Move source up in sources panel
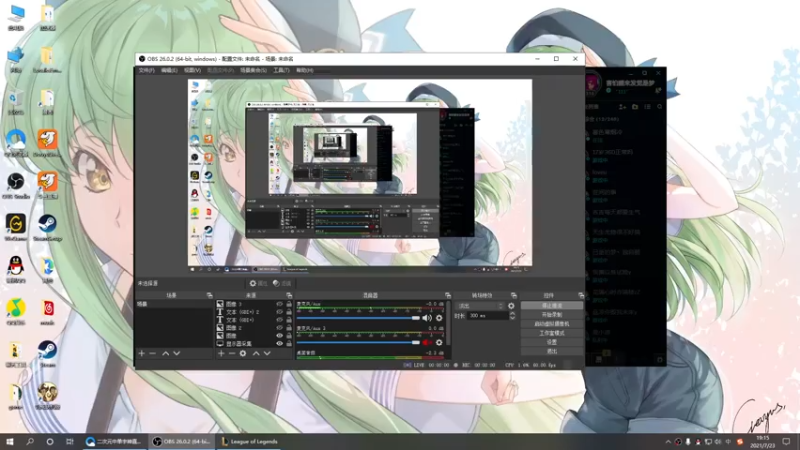Viewport: 800px width, 450px height. click(x=256, y=353)
